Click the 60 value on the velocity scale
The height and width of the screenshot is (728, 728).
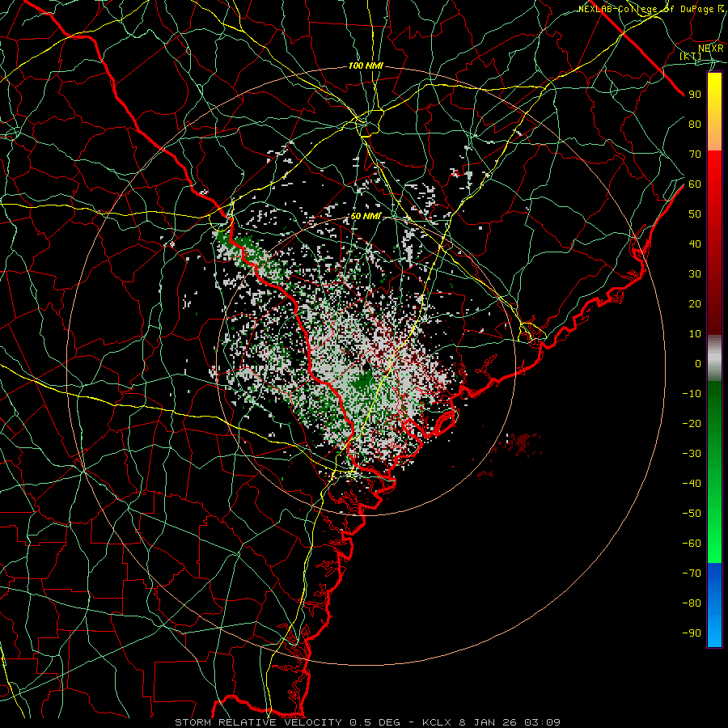695,184
